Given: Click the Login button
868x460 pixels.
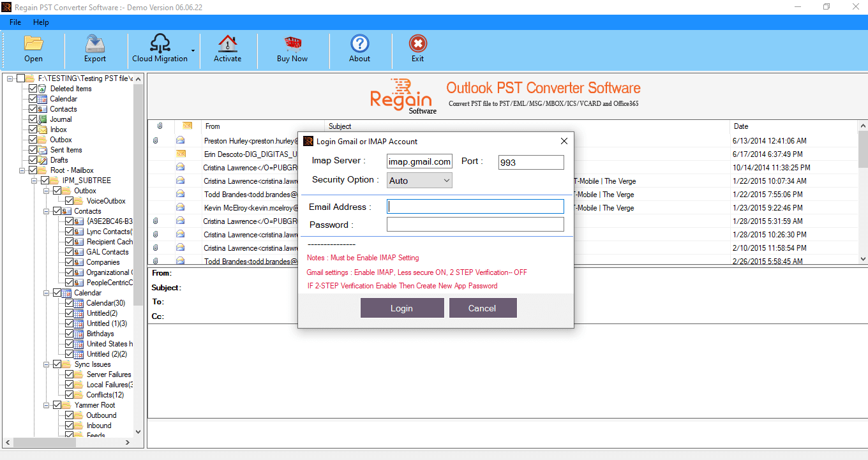Looking at the screenshot, I should click(402, 308).
